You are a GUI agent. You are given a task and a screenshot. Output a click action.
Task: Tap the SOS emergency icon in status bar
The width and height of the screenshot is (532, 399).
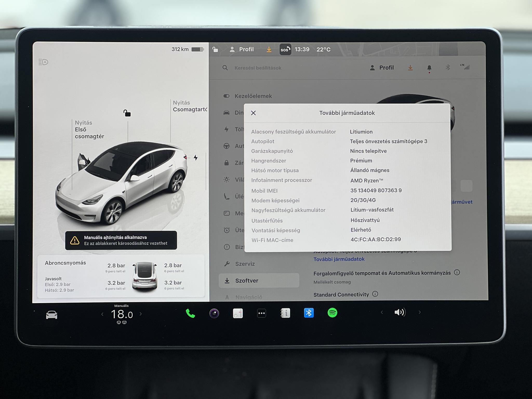click(285, 49)
